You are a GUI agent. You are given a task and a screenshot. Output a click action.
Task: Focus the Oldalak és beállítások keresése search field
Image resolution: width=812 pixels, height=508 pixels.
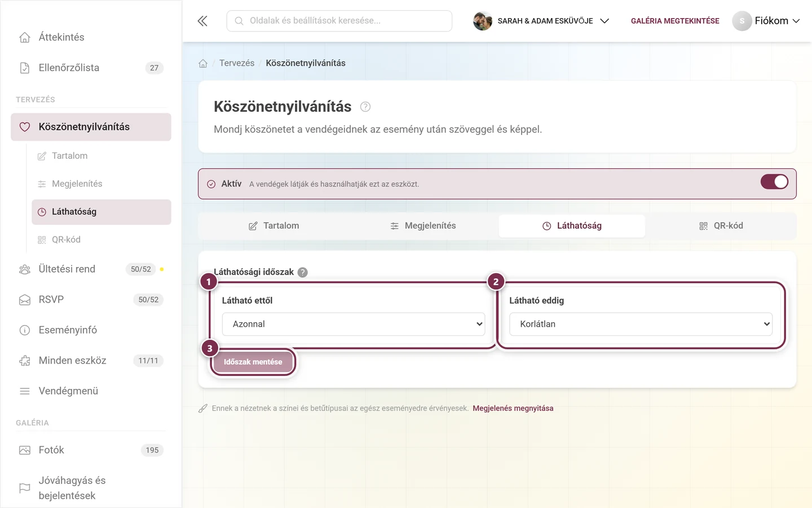click(x=339, y=21)
